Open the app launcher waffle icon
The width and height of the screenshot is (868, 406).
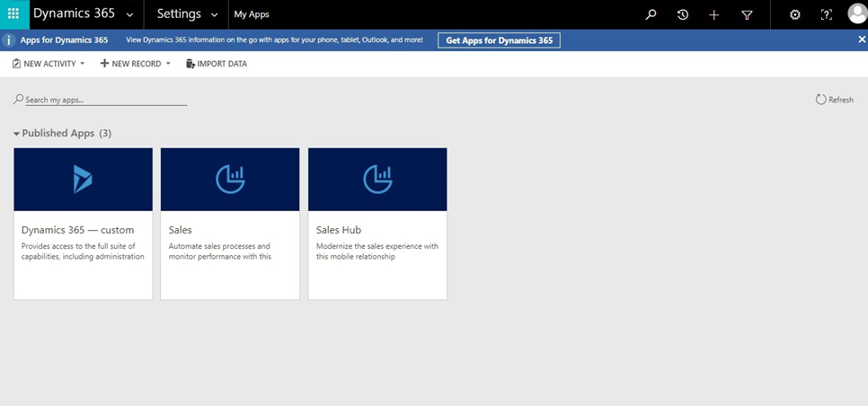[x=13, y=14]
